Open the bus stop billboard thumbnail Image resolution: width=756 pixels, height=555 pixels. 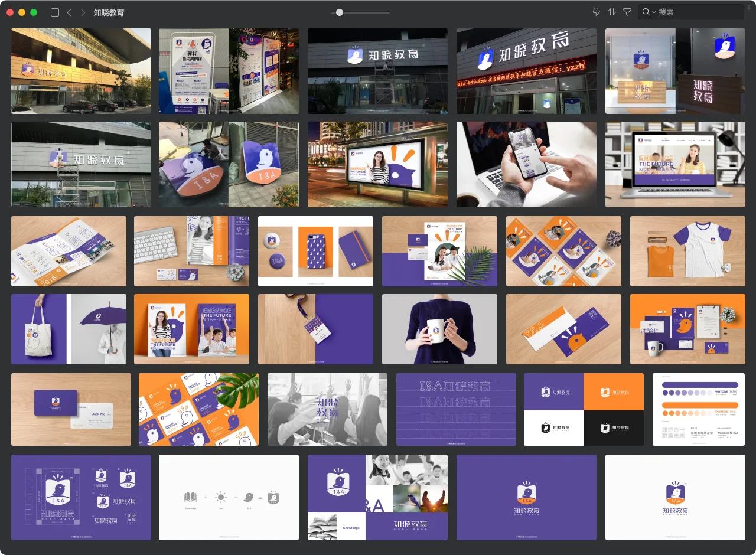tap(377, 165)
